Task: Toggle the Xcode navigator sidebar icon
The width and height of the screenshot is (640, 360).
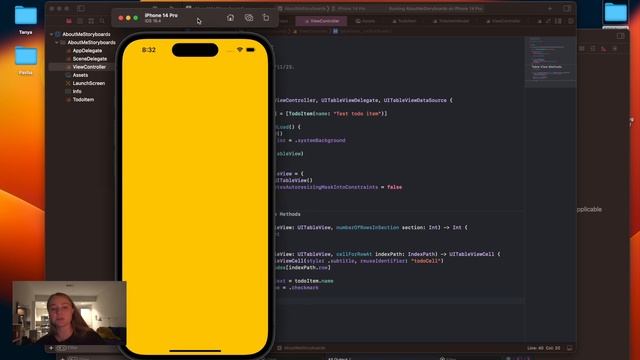Action: [81, 8]
